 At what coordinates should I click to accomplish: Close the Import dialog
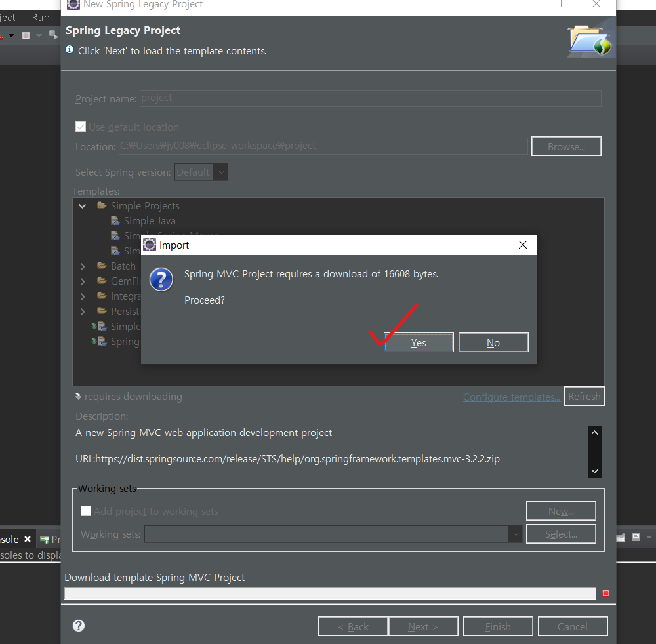click(x=523, y=245)
